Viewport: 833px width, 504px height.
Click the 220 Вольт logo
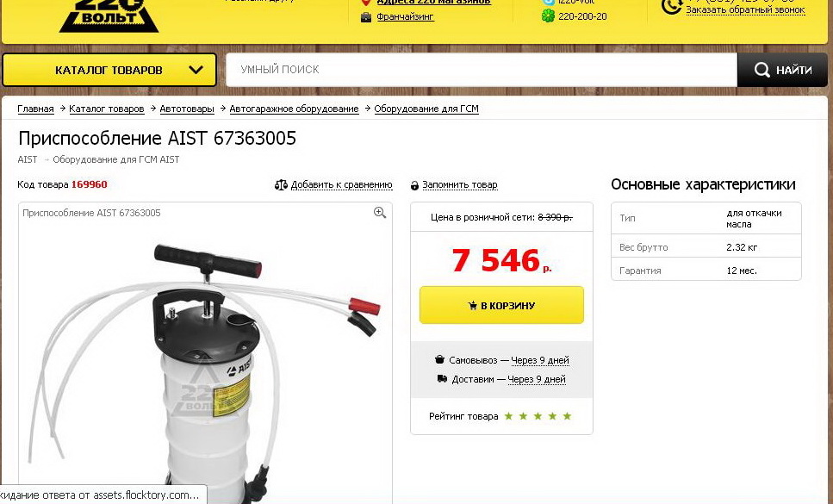(x=109, y=16)
